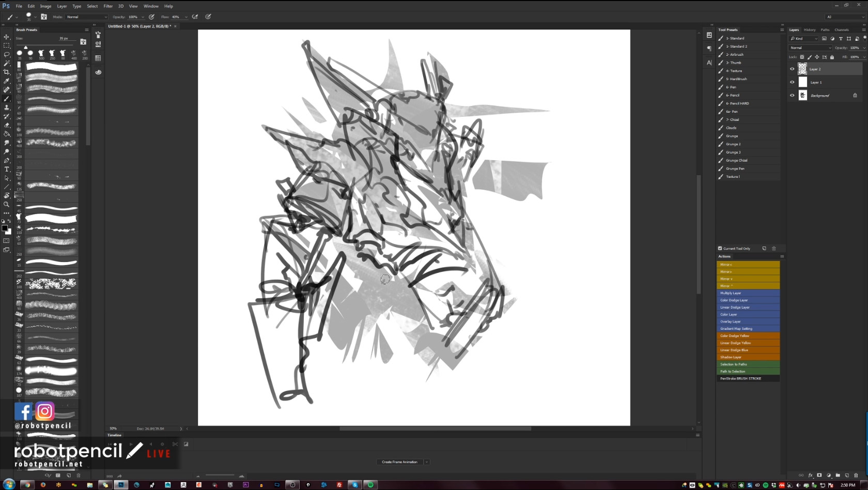
Task: Open the brush blending Mode dropdown
Action: click(x=86, y=17)
